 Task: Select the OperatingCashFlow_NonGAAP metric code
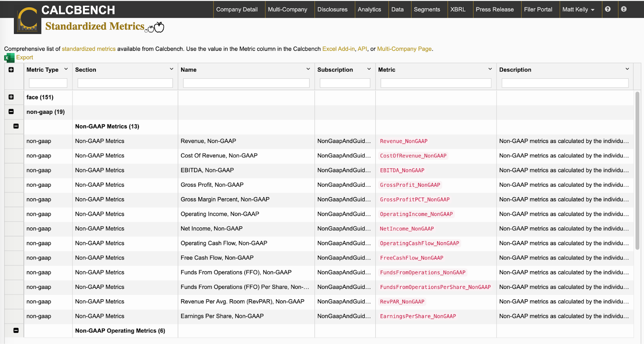pos(419,243)
